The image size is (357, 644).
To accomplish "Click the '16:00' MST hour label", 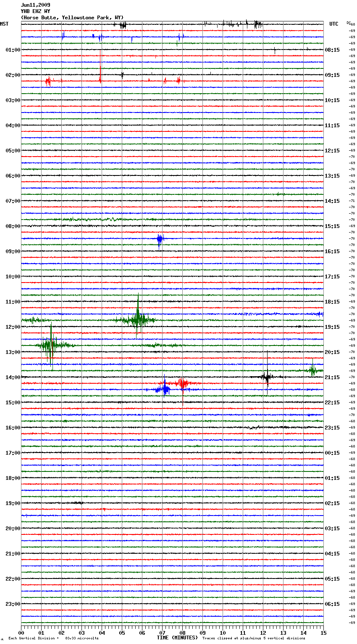I will tap(13, 428).
